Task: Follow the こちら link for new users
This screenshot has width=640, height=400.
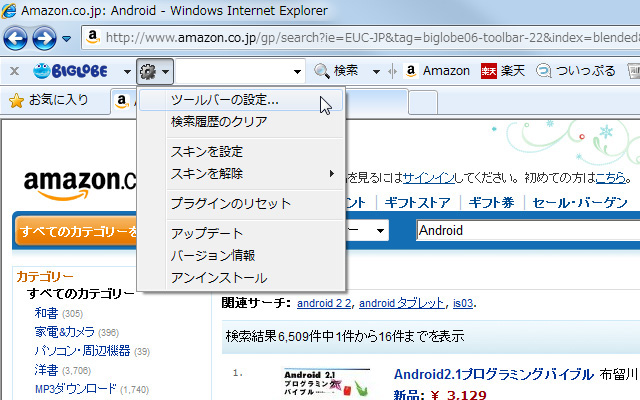Action: click(611, 178)
